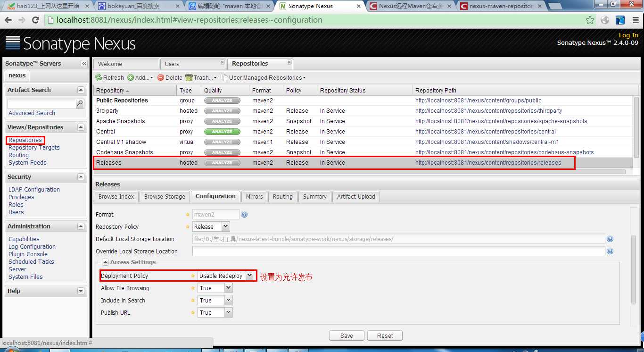Image resolution: width=644 pixels, height=352 pixels.
Task: Click the Delete repository button
Action: (x=170, y=77)
